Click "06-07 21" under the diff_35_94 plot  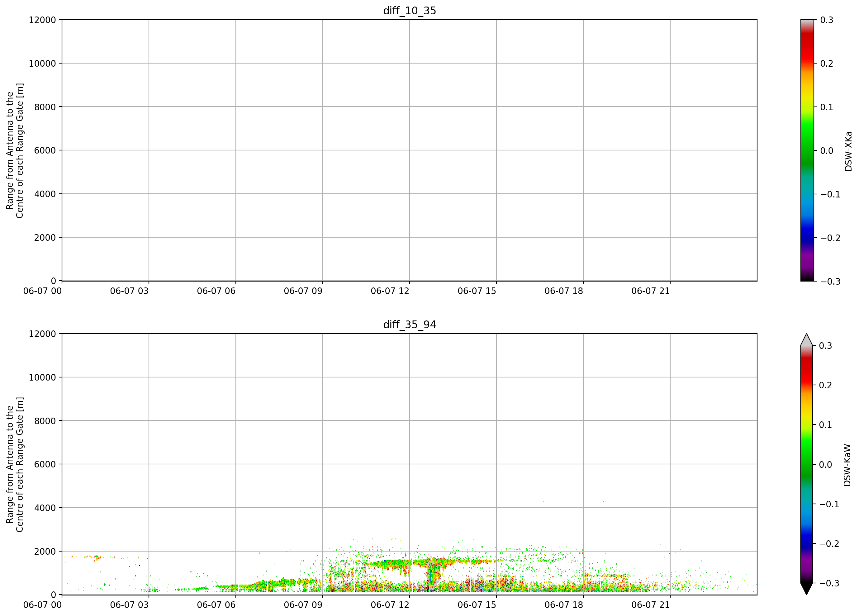(x=651, y=605)
